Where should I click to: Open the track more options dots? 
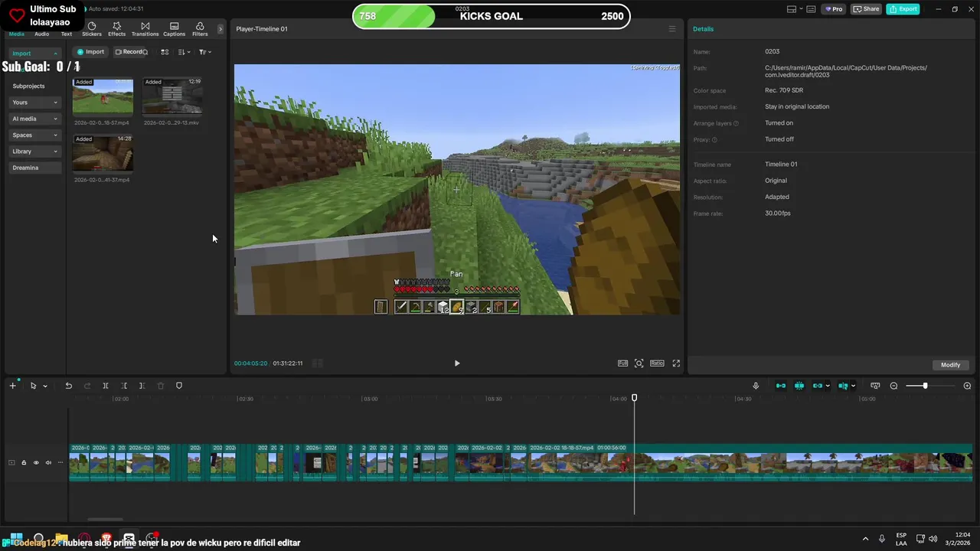[60, 462]
